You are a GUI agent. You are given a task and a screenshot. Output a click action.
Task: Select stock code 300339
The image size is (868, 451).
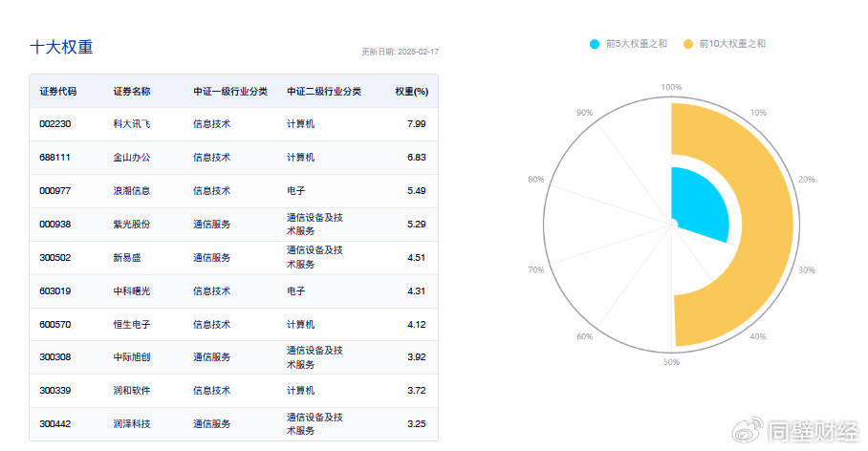(x=54, y=390)
